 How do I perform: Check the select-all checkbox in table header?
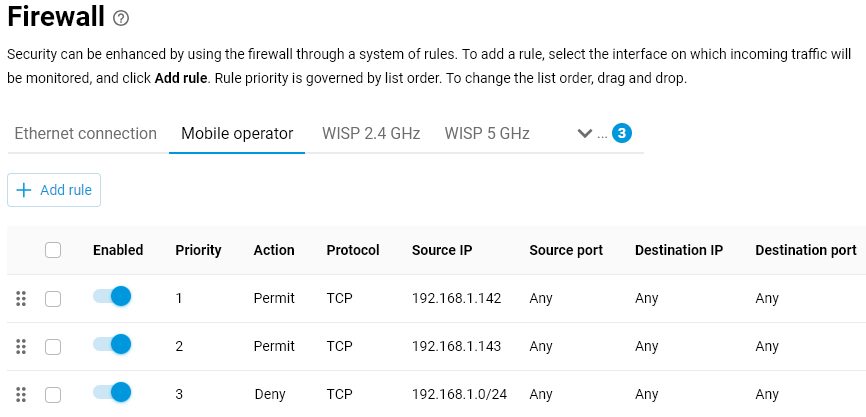point(53,250)
